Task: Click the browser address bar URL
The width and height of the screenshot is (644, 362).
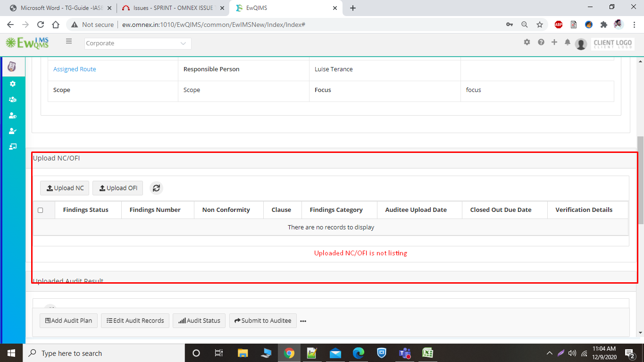Action: point(214,25)
